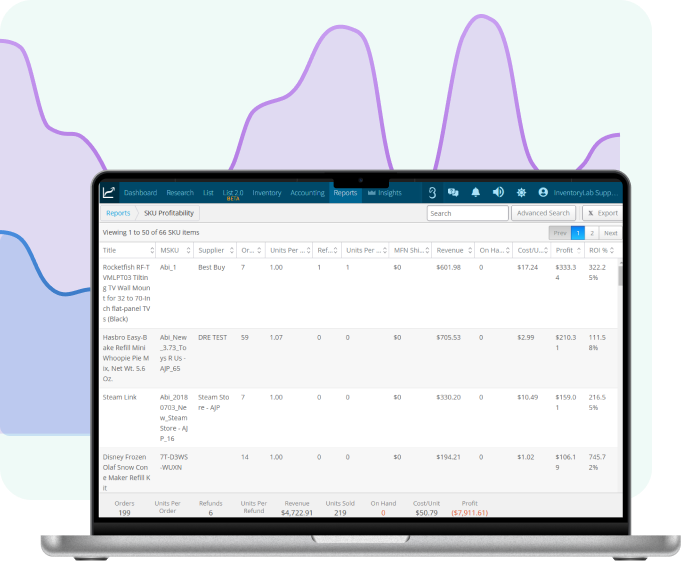
Task: Open the chat messages icon
Action: [x=453, y=192]
